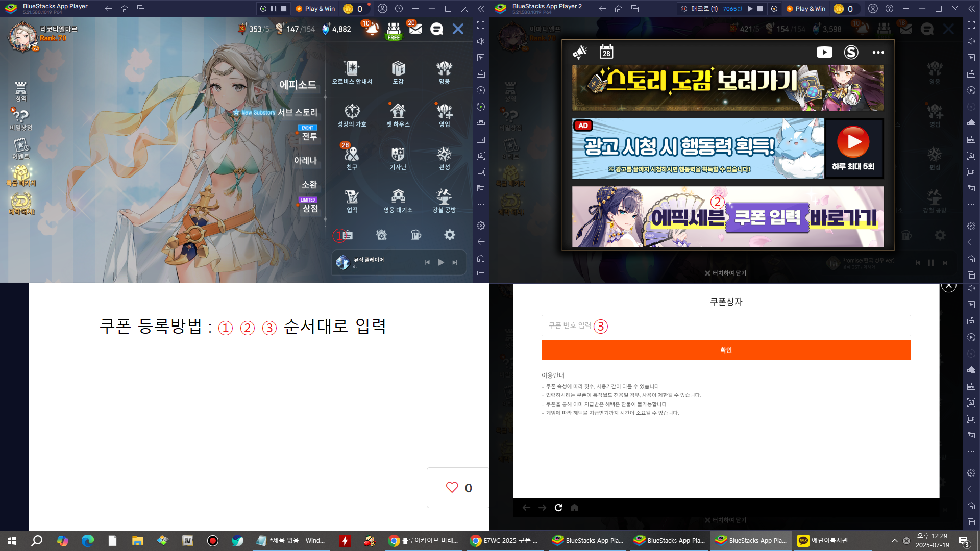Skip to next track in music player

[455, 262]
